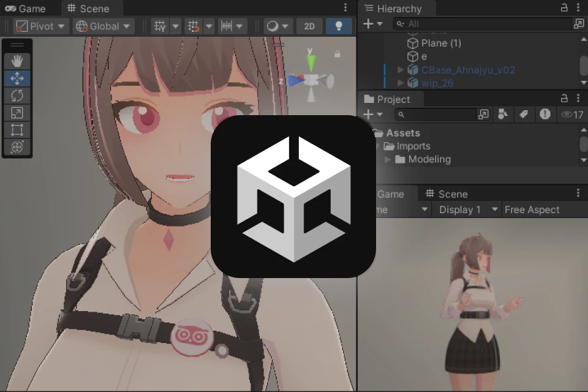Select the Rect transform tool

(17, 130)
